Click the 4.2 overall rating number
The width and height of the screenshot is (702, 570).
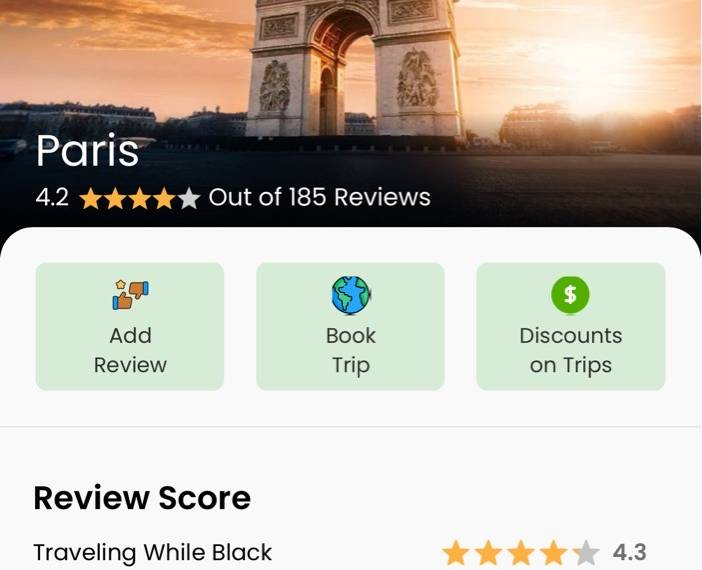point(52,197)
